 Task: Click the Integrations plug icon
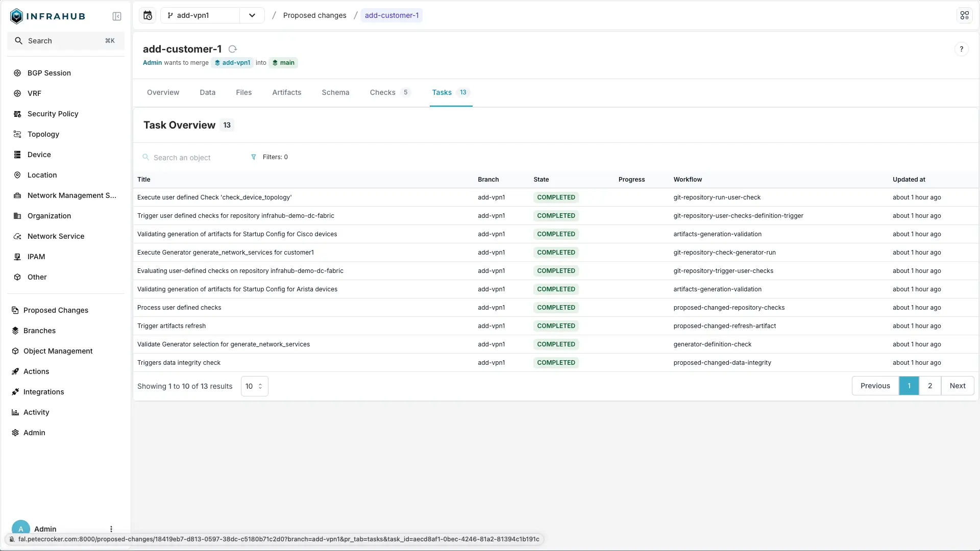point(15,392)
